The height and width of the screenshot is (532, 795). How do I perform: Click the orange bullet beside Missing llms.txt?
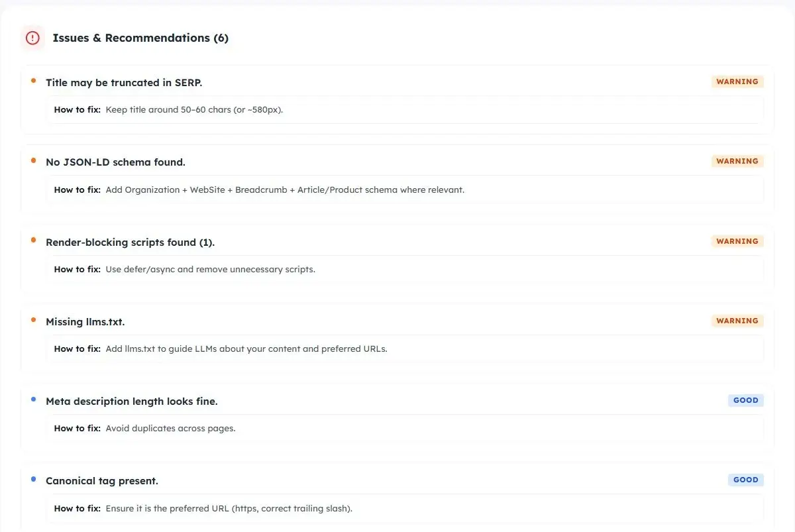[x=34, y=319]
